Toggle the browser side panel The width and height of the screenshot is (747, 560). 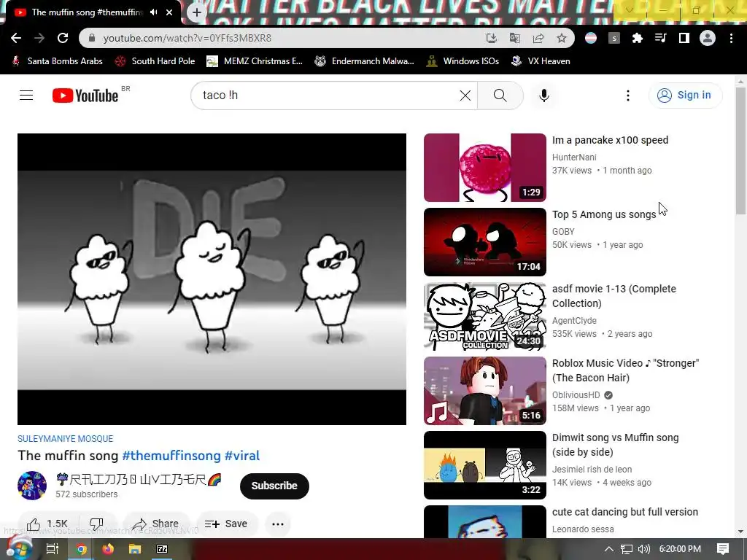coord(684,38)
